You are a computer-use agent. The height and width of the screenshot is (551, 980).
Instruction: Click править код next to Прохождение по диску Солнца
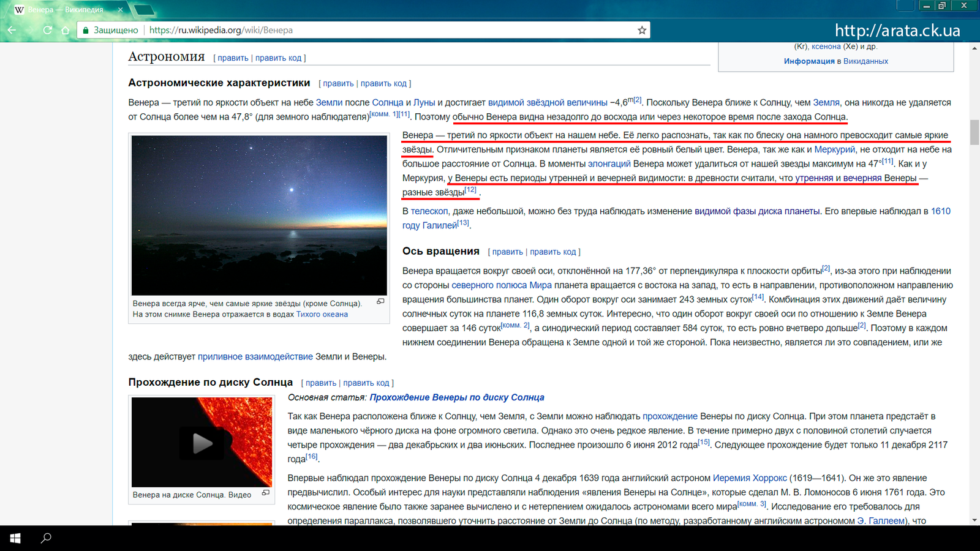[366, 383]
